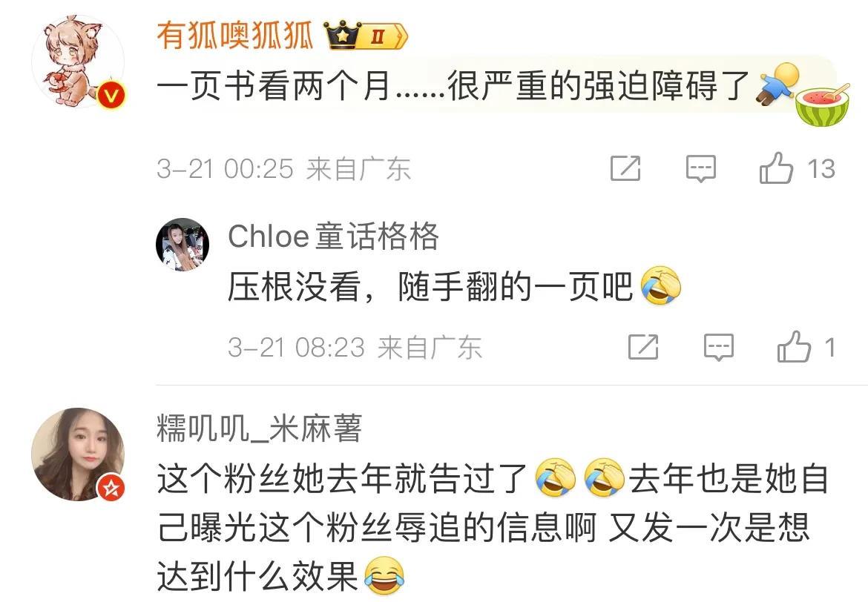Repost Chloe童话格格's reply with the share icon
Image resolution: width=868 pixels, height=602 pixels.
point(643,347)
